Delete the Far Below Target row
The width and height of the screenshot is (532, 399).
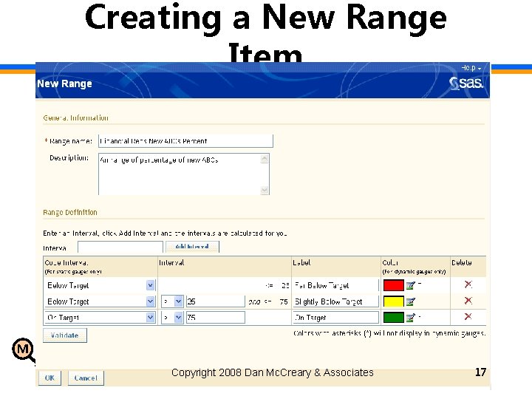pos(468,284)
